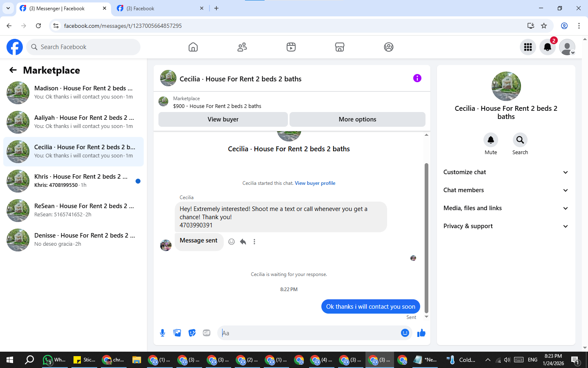588x368 pixels.
Task: Open the Windows Start menu
Action: click(x=10, y=360)
